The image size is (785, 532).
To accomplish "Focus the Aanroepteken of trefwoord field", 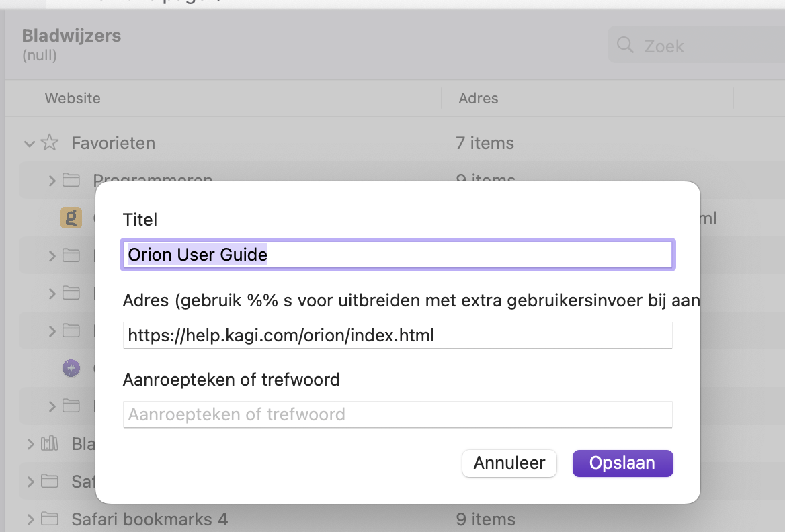I will (398, 414).
